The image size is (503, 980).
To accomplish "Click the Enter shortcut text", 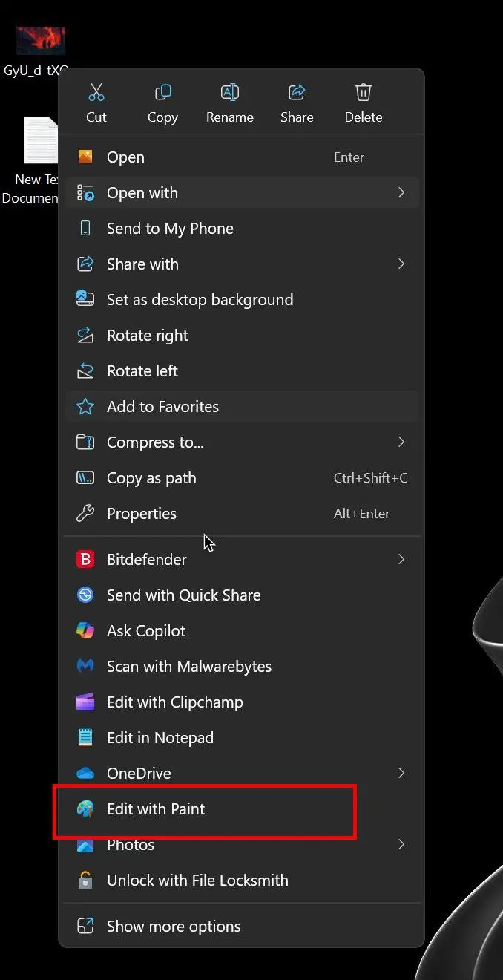I will click(x=349, y=157).
